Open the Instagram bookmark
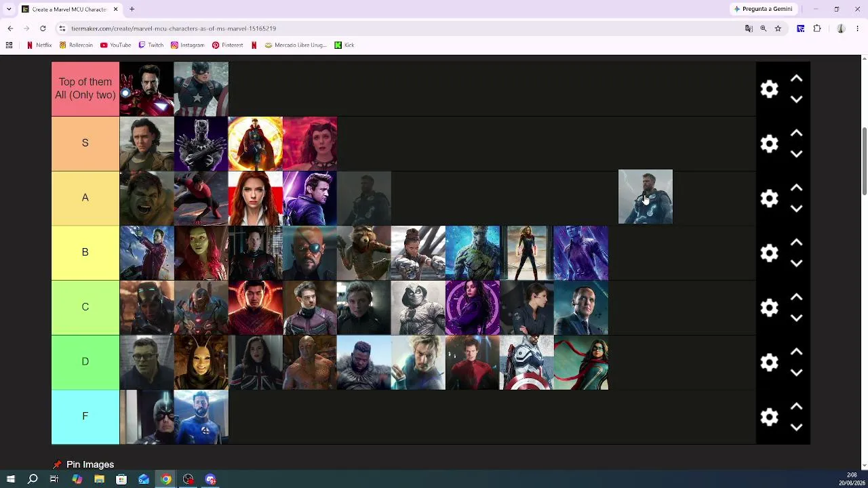Viewport: 868px width, 488px height. pyautogui.click(x=188, y=45)
